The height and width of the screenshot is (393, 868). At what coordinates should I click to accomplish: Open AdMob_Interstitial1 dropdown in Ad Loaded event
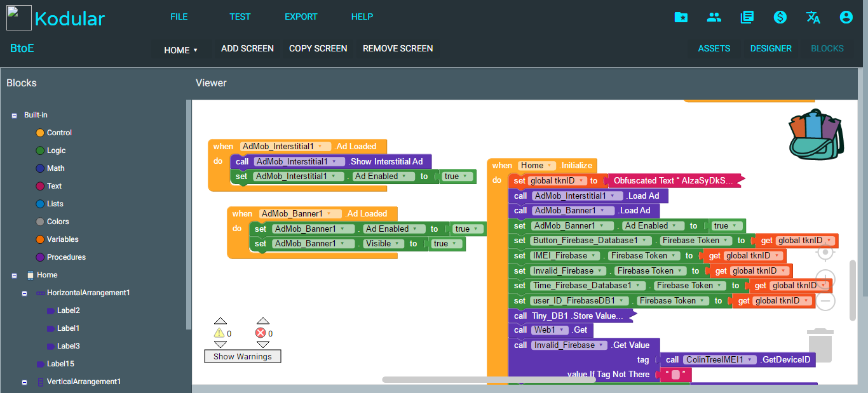coord(285,147)
